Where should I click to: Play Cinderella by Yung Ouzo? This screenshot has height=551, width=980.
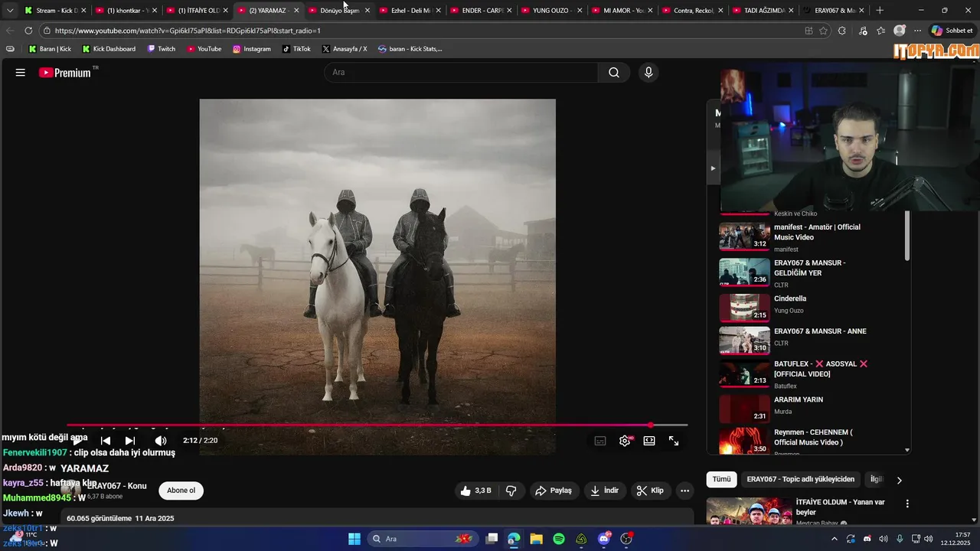click(x=812, y=306)
